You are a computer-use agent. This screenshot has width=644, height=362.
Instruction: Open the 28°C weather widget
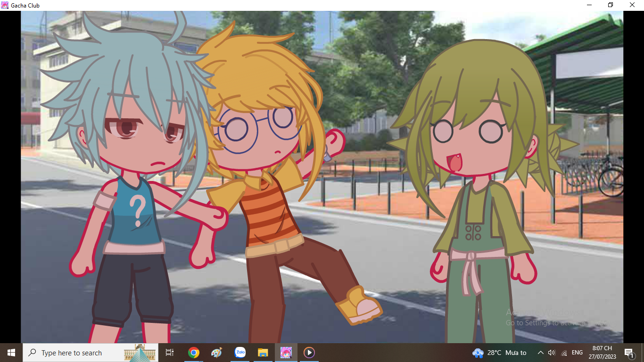tap(500, 353)
